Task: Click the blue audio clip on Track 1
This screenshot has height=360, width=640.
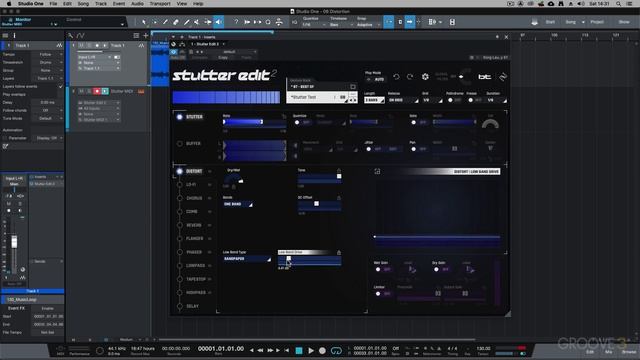Action: (160, 65)
